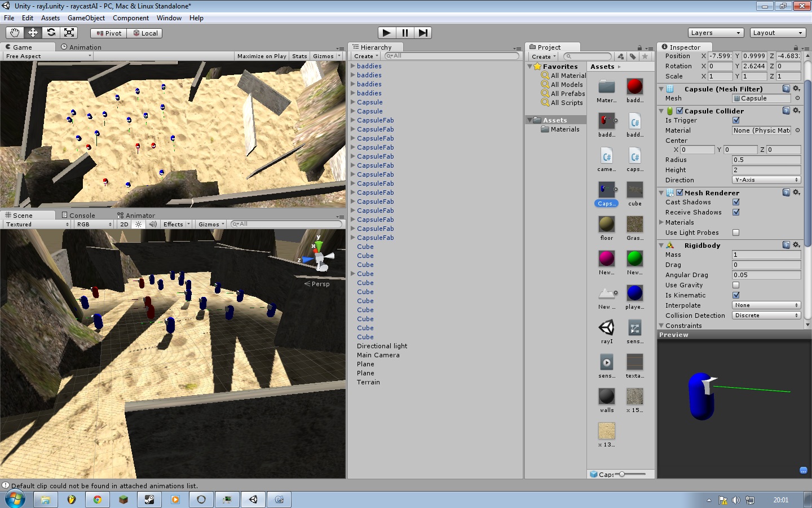812x508 pixels.
Task: Select Main Camera in Hierarchy
Action: coord(378,355)
